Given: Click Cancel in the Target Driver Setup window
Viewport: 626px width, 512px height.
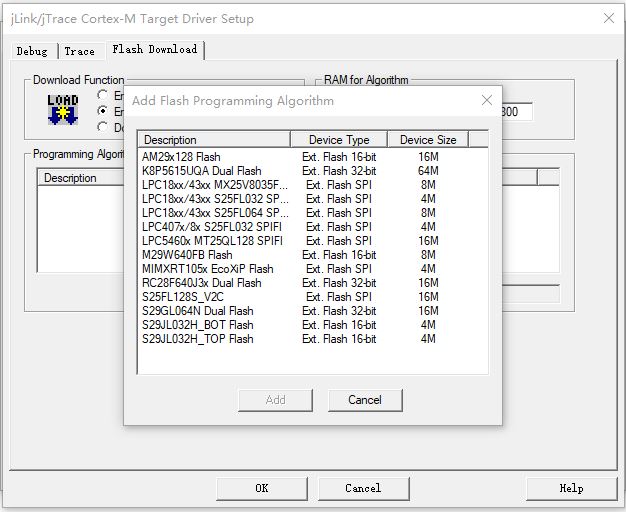Looking at the screenshot, I should coord(363,488).
